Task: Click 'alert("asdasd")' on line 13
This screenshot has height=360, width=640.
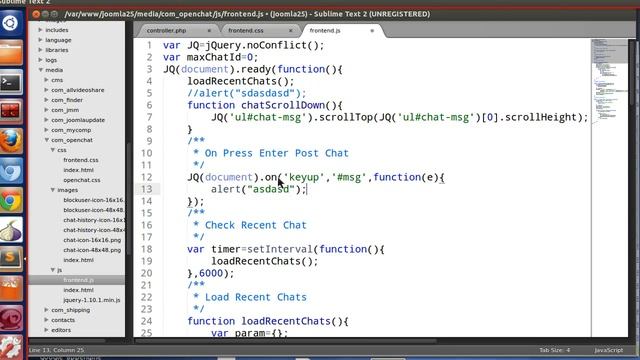Action: [256, 189]
